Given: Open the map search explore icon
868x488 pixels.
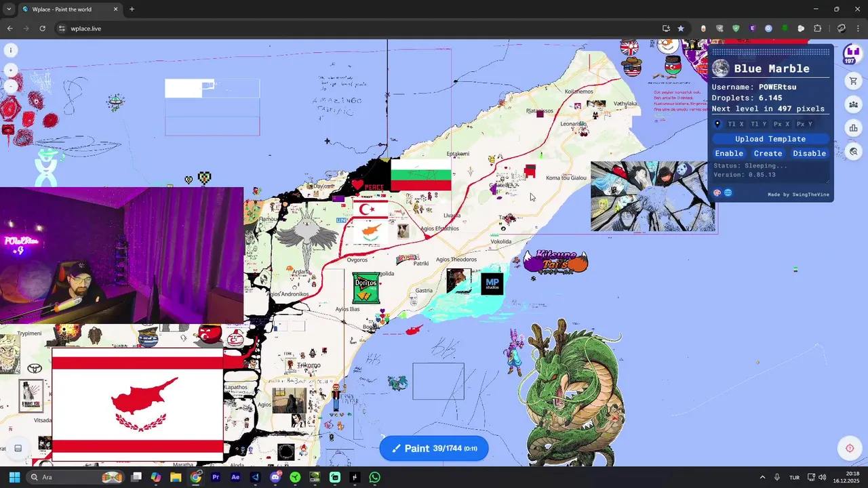Looking at the screenshot, I should pyautogui.click(x=853, y=152).
